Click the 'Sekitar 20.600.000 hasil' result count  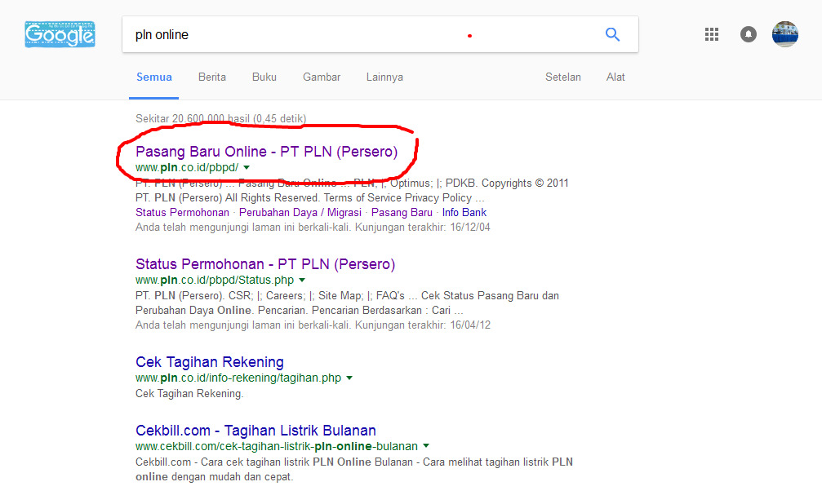coord(220,118)
